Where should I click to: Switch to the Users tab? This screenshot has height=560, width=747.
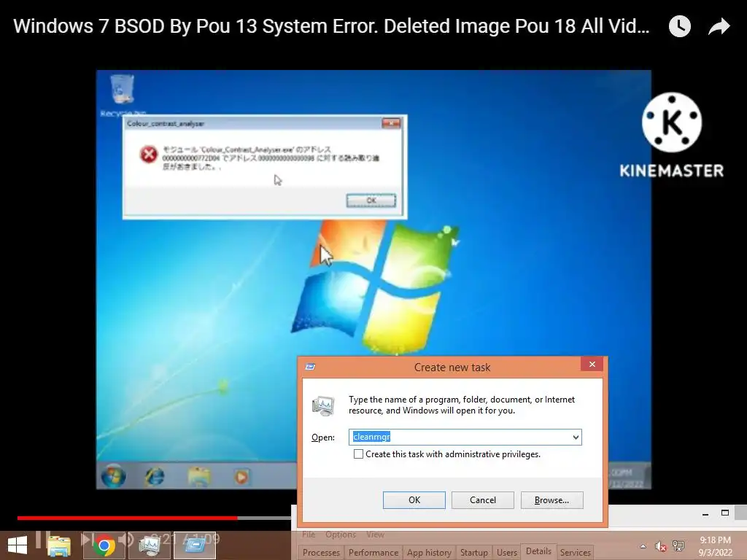[507, 553]
